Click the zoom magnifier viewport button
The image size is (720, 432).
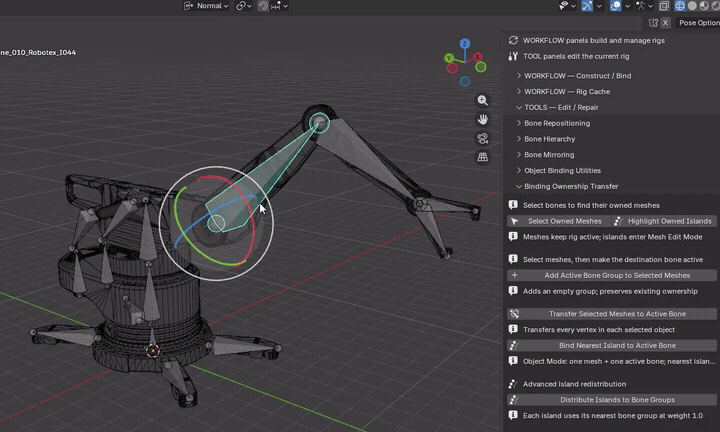(x=482, y=101)
